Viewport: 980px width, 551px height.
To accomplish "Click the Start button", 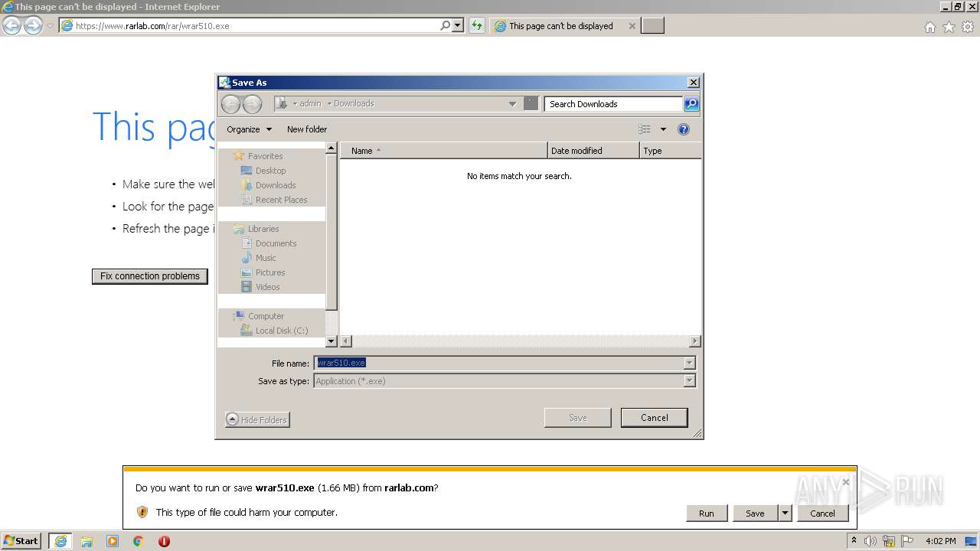I will (21, 541).
